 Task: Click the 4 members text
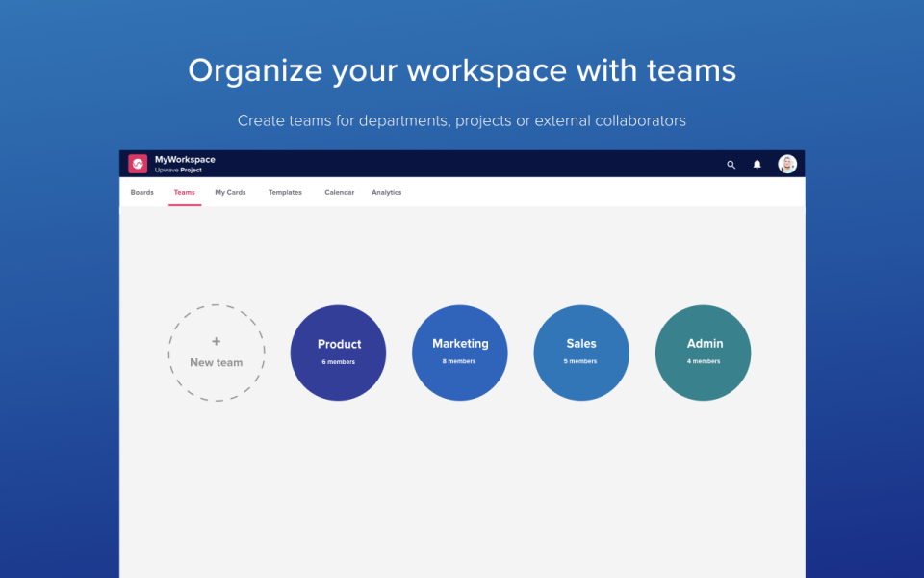tap(704, 361)
